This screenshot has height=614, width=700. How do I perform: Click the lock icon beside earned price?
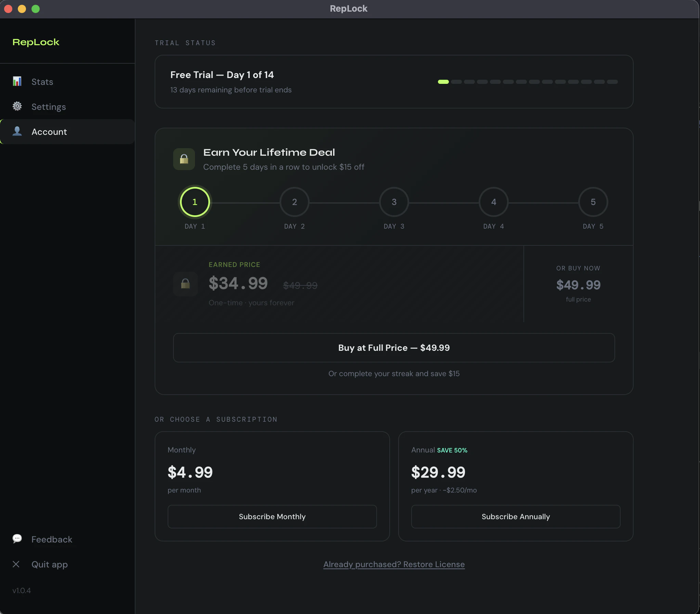click(x=185, y=284)
